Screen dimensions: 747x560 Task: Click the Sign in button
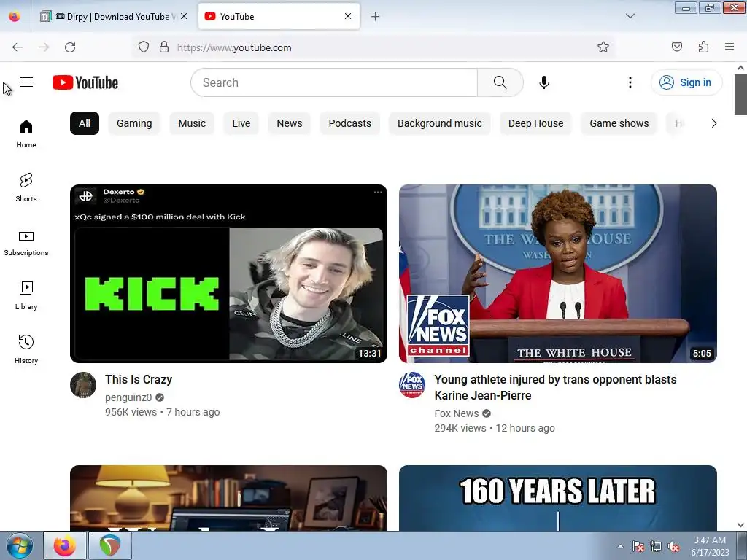686,82
